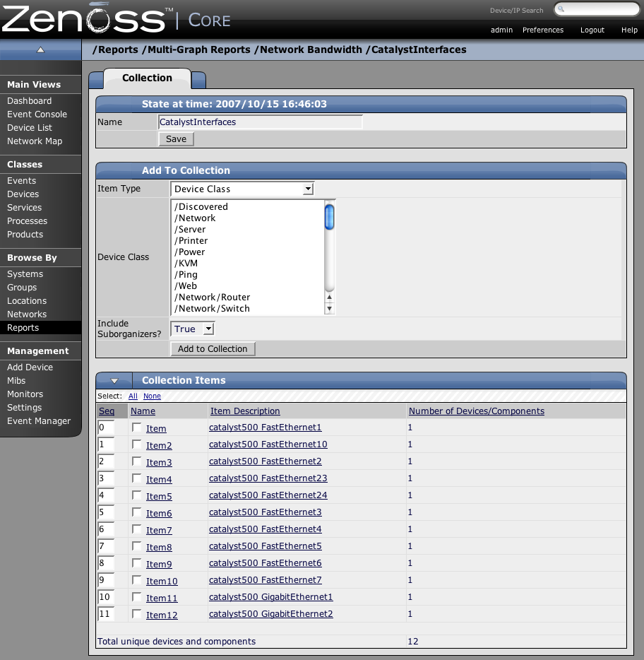Click the Zenoss Core logo
The width and height of the screenshot is (644, 660).
pos(116,18)
